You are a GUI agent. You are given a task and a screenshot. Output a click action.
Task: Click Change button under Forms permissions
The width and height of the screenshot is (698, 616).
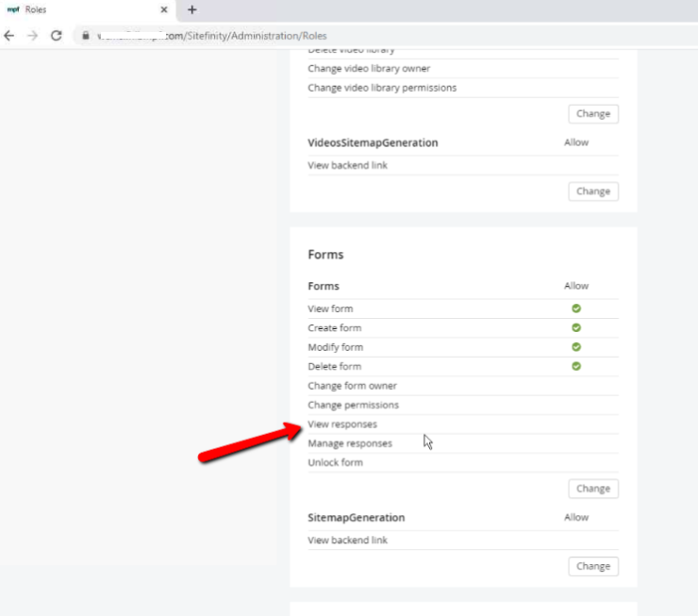593,489
